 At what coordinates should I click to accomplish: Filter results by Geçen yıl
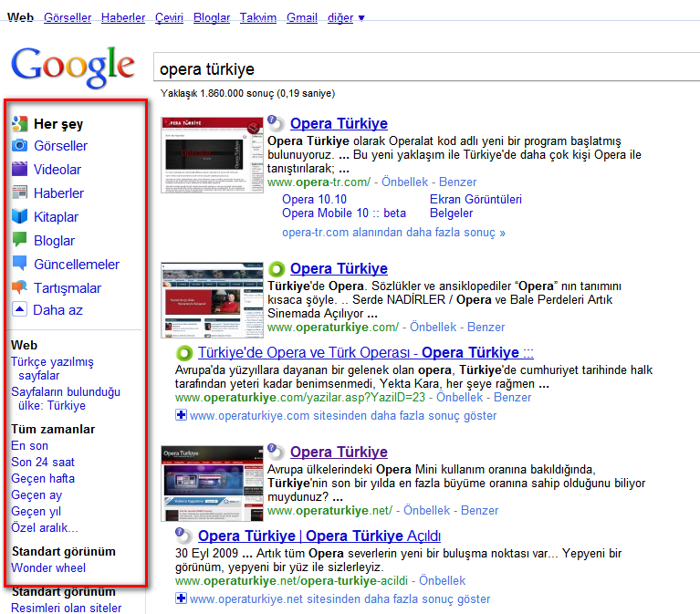point(36,512)
